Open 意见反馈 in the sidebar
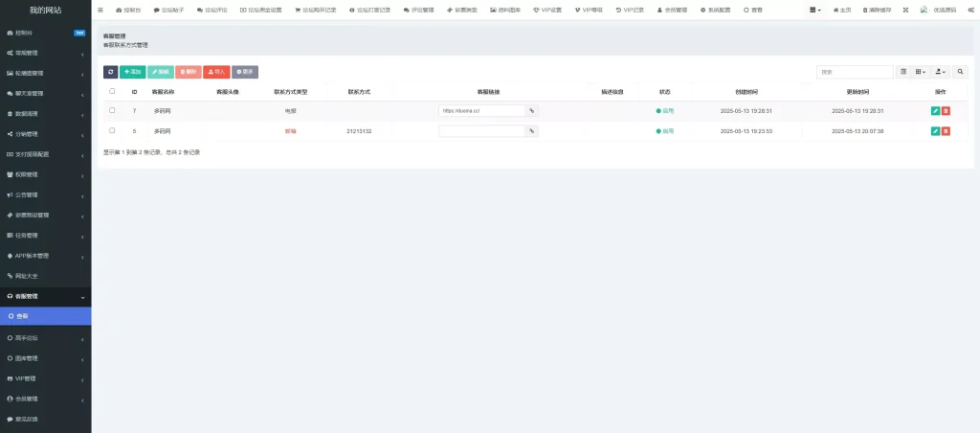 click(x=46, y=419)
